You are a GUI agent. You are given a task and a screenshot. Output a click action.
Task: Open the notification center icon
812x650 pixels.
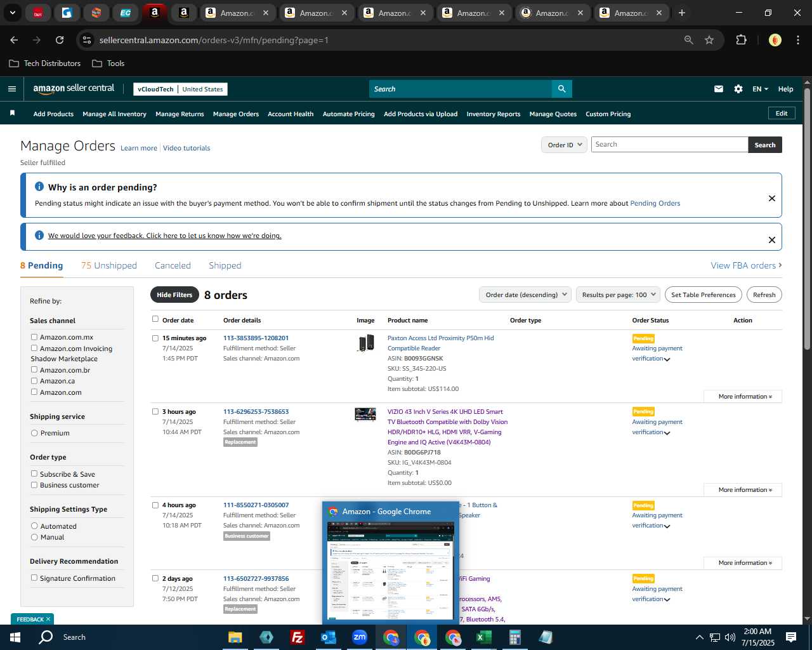pyautogui.click(x=791, y=637)
